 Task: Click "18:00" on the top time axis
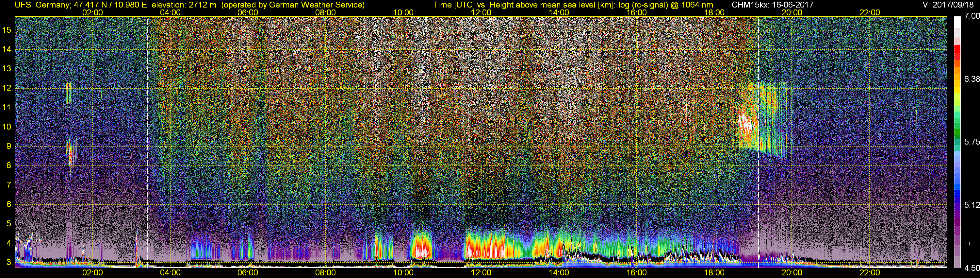pos(714,12)
